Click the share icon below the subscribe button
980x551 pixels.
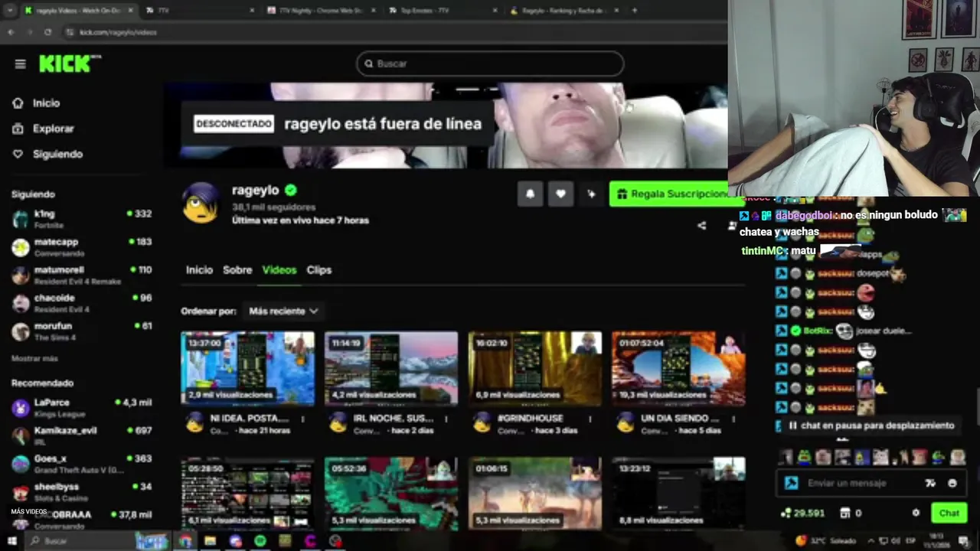pos(701,226)
